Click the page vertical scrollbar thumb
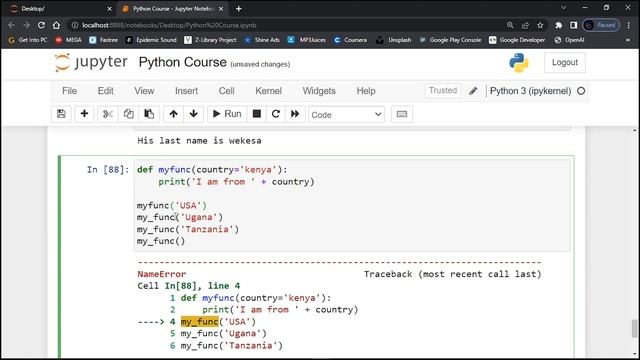Screen dimensions: 640x360 click(x=634, y=329)
